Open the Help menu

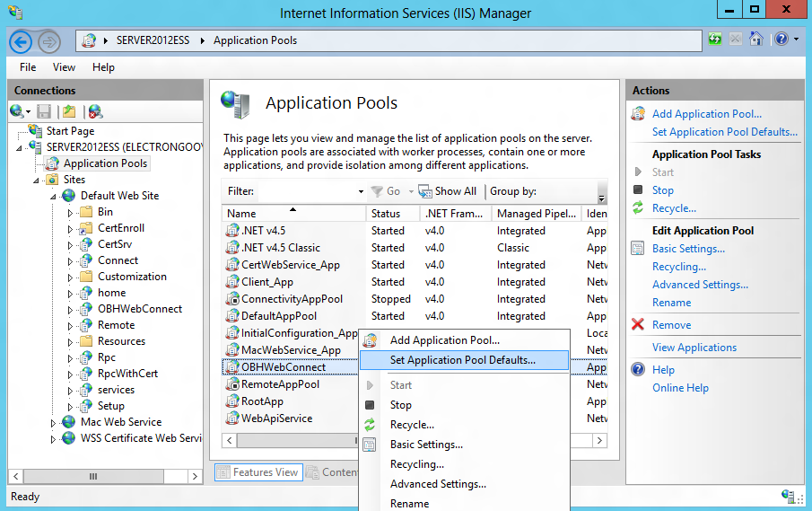click(103, 67)
